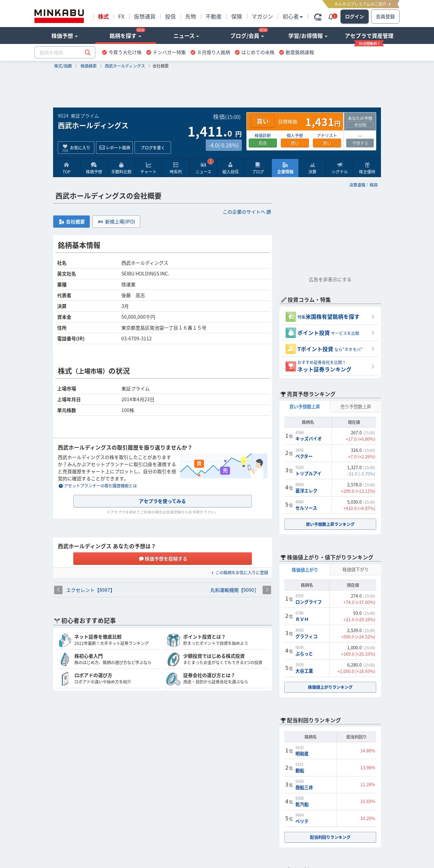
Task: Open the チャート tab
Action: click(x=148, y=168)
